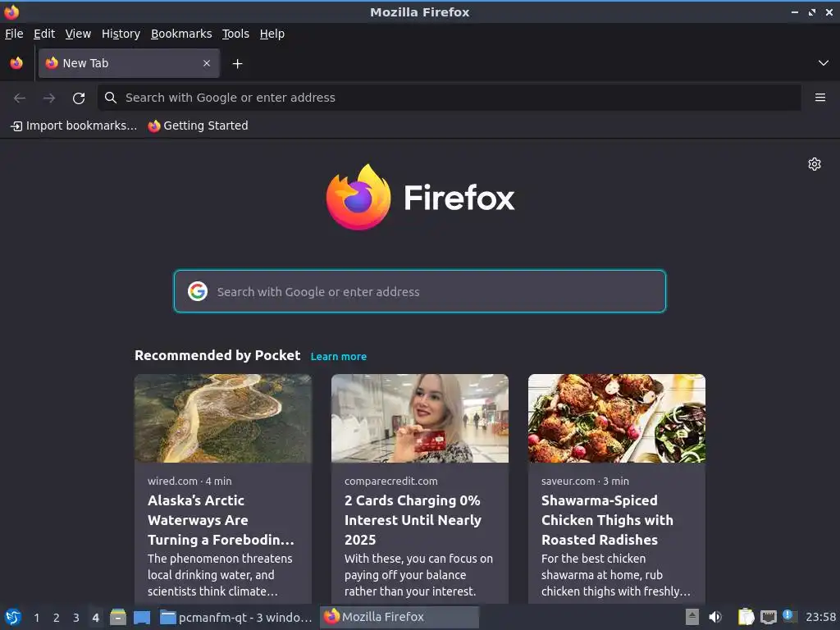Click the clock showing 23:58
Viewport: 840px width, 630px height.
820,617
